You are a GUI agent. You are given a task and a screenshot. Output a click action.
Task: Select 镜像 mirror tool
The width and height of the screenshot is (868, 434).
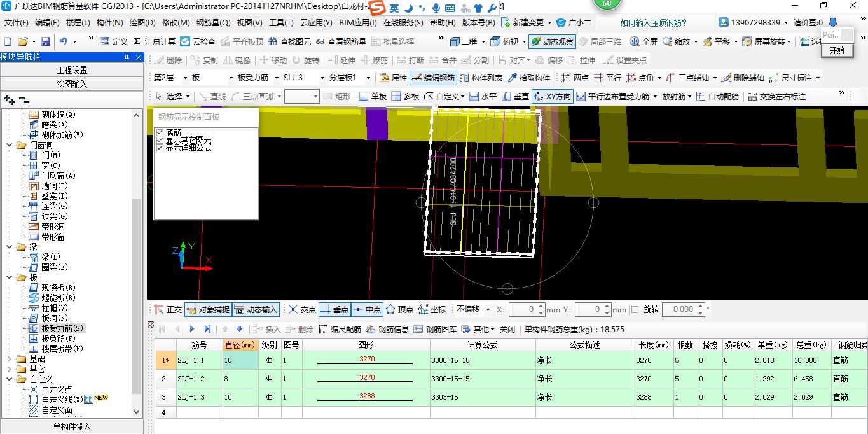point(237,60)
